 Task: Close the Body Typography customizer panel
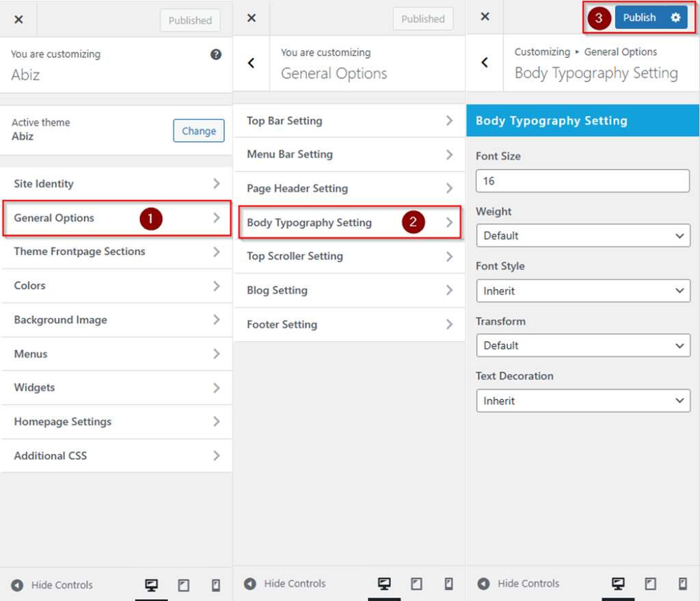485,17
